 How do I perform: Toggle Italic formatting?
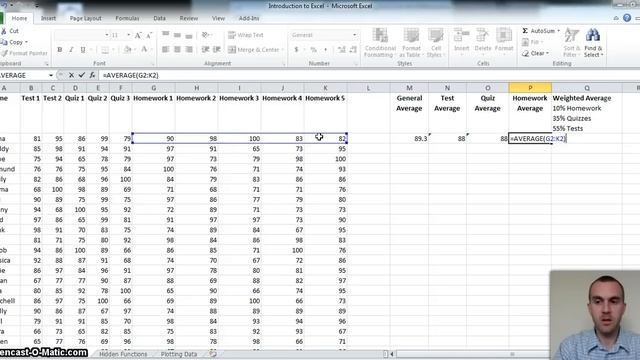(x=71, y=50)
